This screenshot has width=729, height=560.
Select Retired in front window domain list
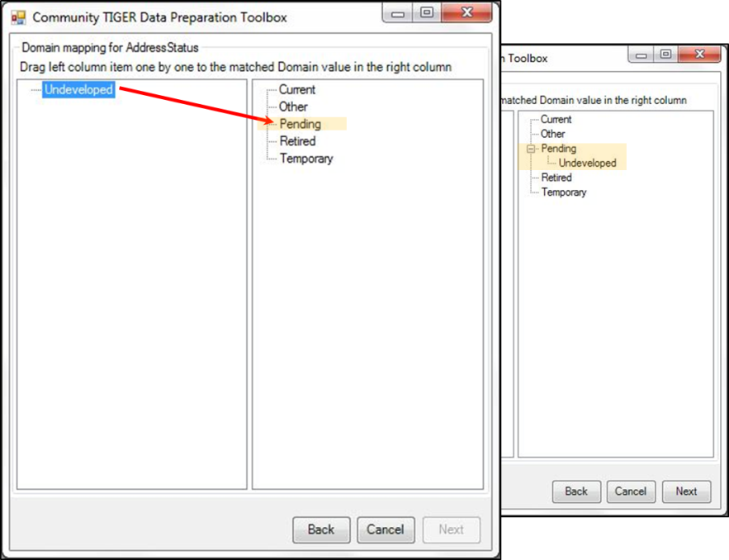pos(297,141)
